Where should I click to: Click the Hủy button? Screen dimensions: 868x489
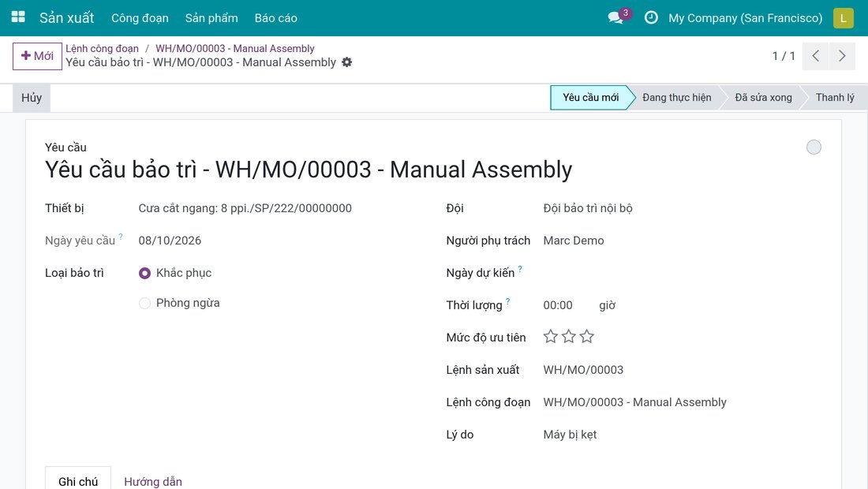point(32,98)
